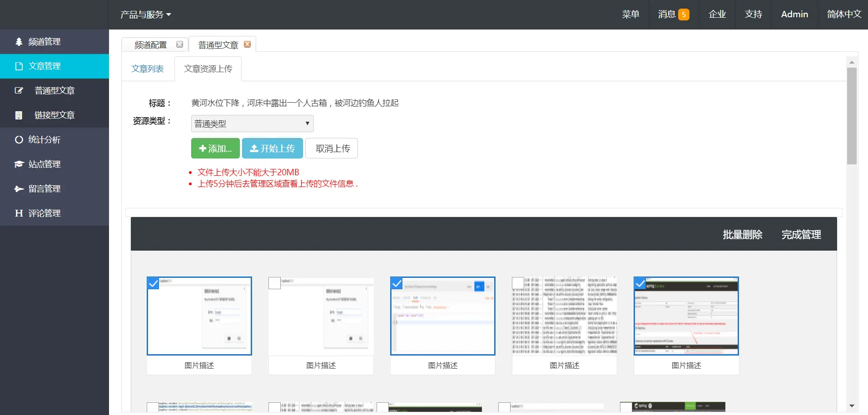Viewport: 868px width, 415px height.
Task: Switch to the 频道配置 tab
Action: [150, 44]
